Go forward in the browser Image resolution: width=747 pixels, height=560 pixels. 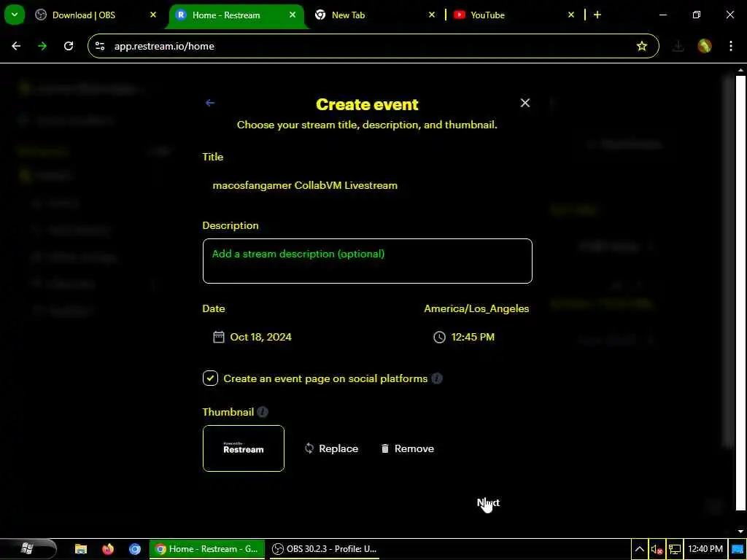[x=42, y=46]
